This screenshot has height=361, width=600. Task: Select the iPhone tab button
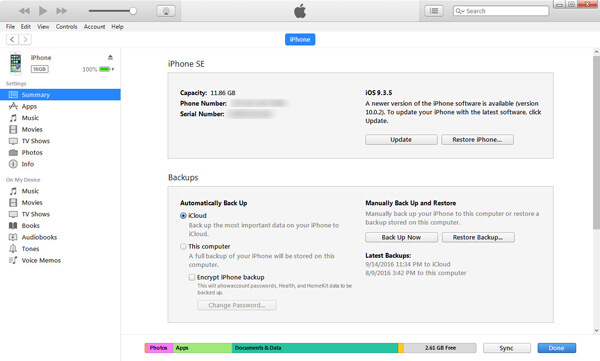[300, 39]
